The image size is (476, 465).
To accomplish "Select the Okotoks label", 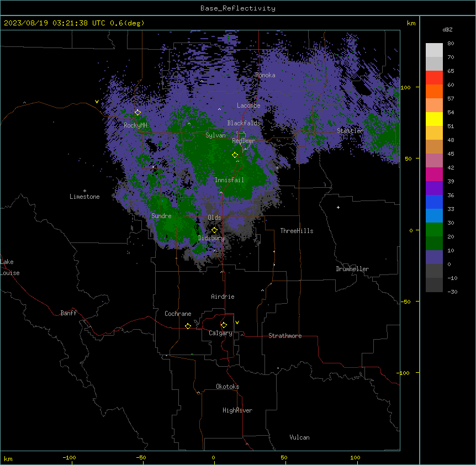I will (228, 387).
